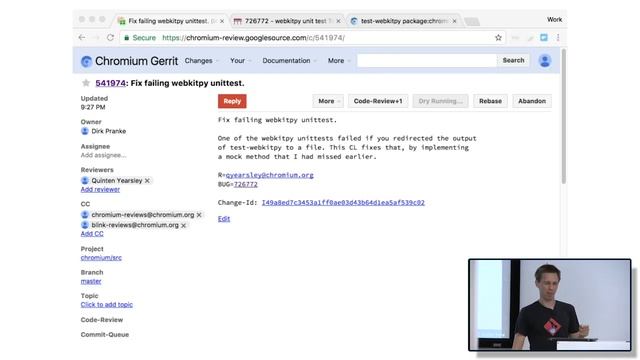
Task: Expand the More actions button beside Reply
Action: [x=328, y=101]
